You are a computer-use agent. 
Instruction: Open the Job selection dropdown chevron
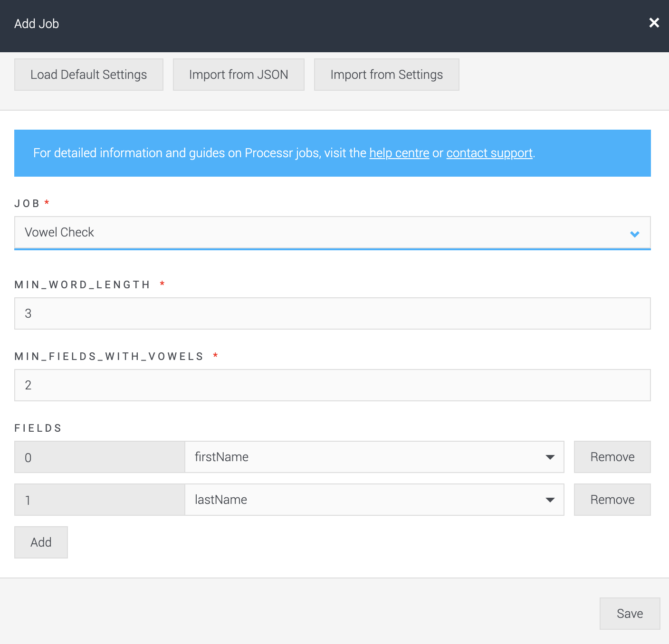tap(634, 234)
